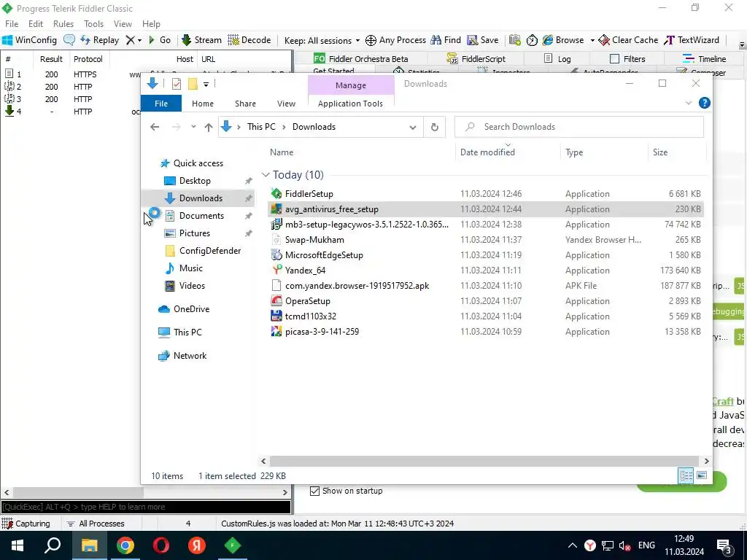Open WinConfig in Fiddler toolbar
747x560 pixels.
point(29,40)
